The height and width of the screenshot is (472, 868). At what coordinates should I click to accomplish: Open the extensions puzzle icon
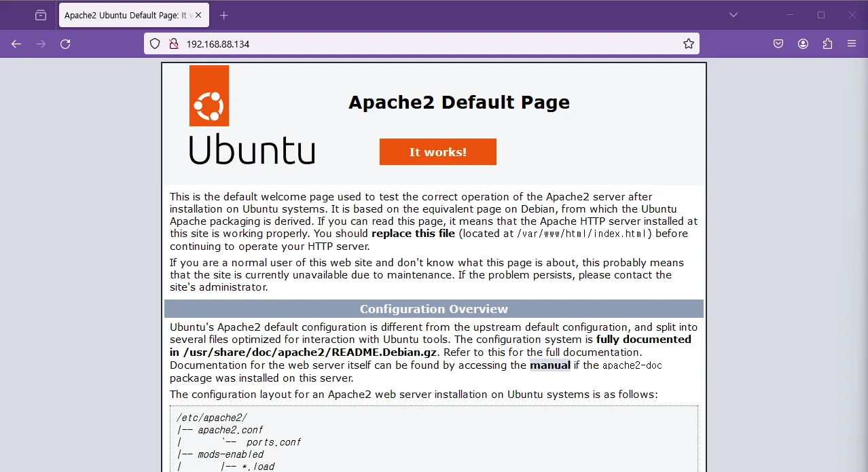point(827,43)
